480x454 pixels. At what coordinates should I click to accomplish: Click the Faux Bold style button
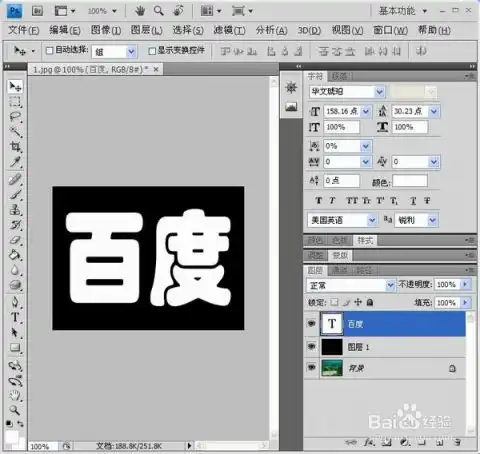(318, 200)
